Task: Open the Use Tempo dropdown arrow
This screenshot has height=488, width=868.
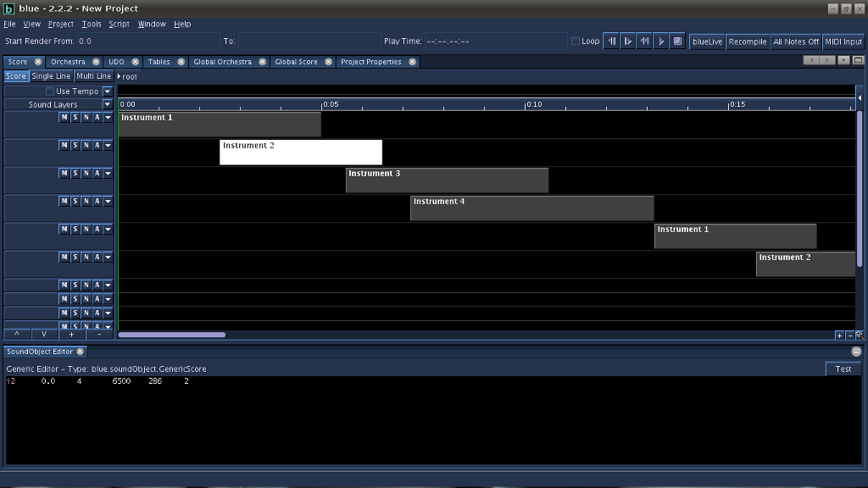Action: [107, 91]
